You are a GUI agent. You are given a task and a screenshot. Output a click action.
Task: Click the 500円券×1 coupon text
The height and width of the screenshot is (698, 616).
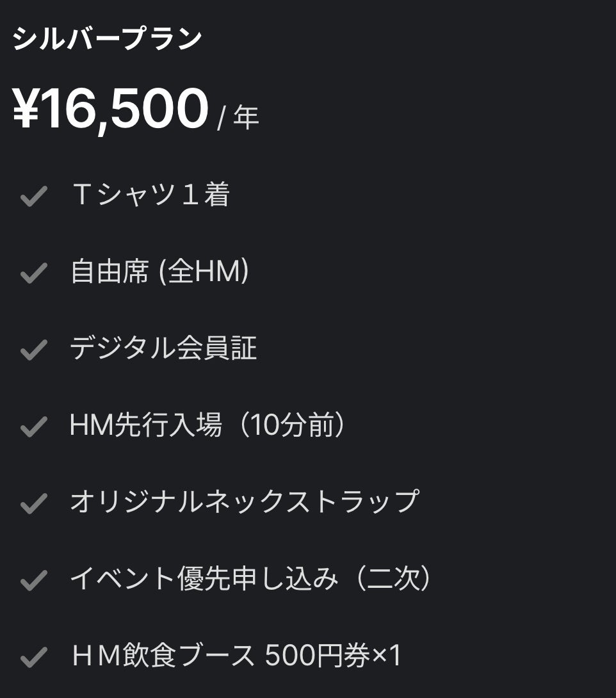click(x=333, y=656)
